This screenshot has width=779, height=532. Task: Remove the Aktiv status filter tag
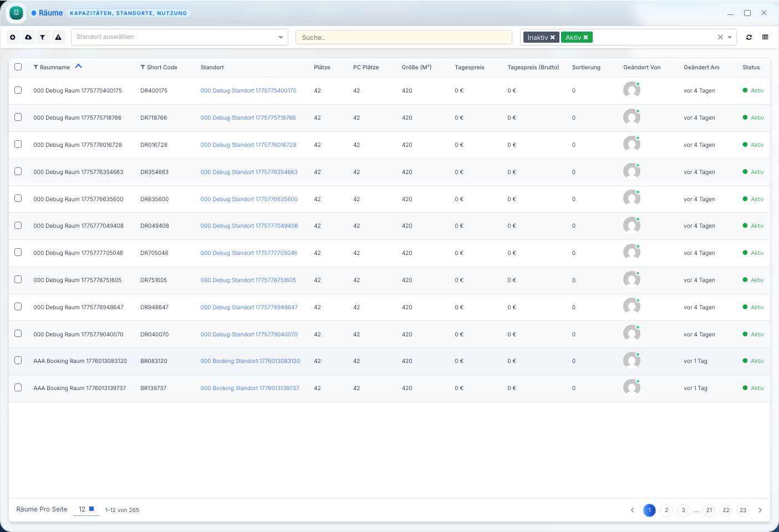pyautogui.click(x=585, y=38)
